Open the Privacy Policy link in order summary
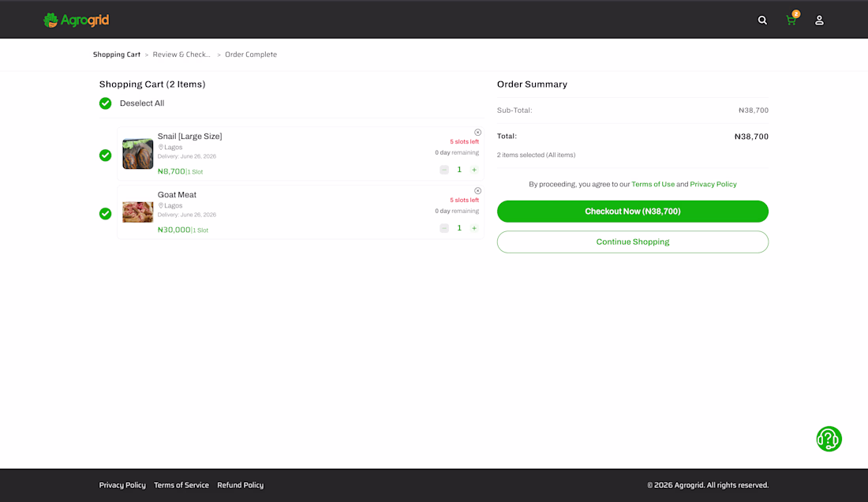This screenshot has width=868, height=502. click(713, 185)
